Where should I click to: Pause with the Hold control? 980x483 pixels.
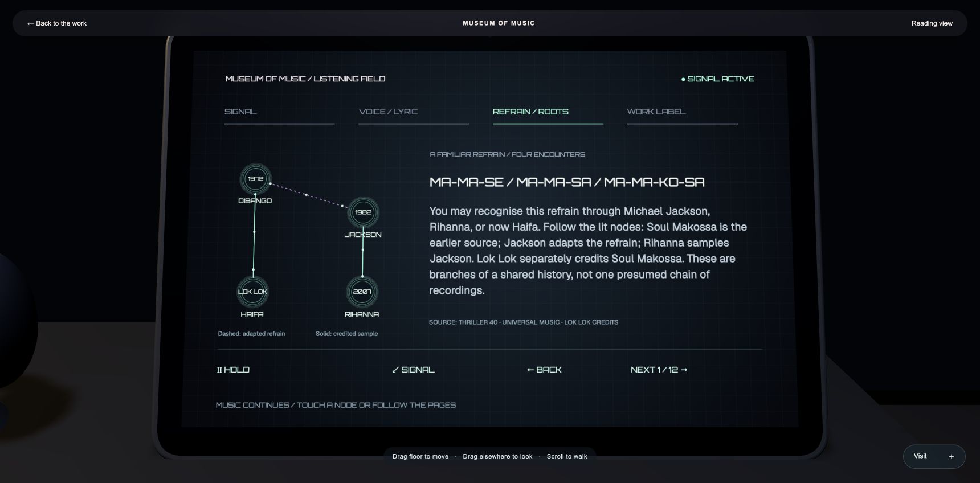tap(233, 370)
